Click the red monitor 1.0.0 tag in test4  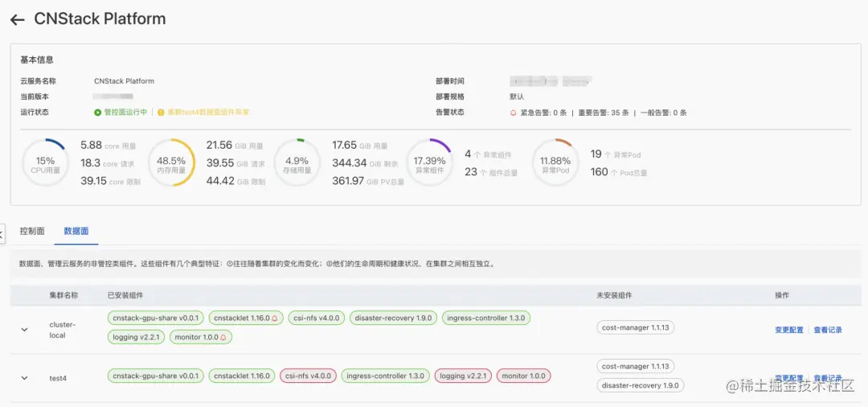523,376
